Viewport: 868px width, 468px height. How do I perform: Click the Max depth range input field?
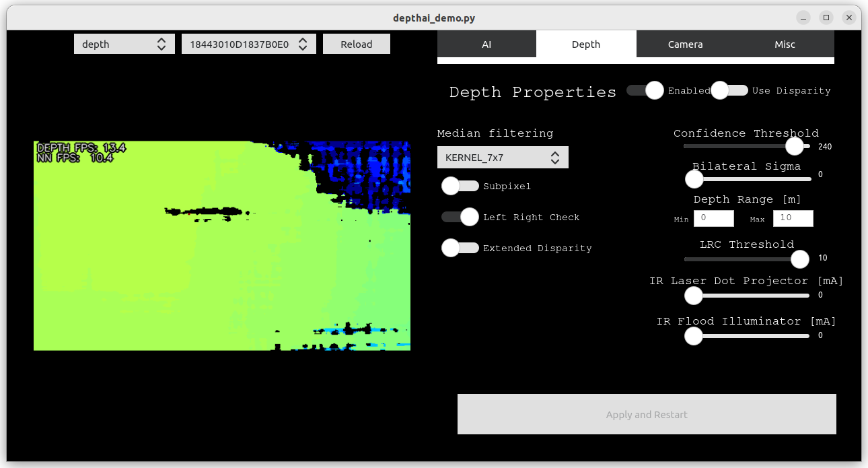[793, 218]
